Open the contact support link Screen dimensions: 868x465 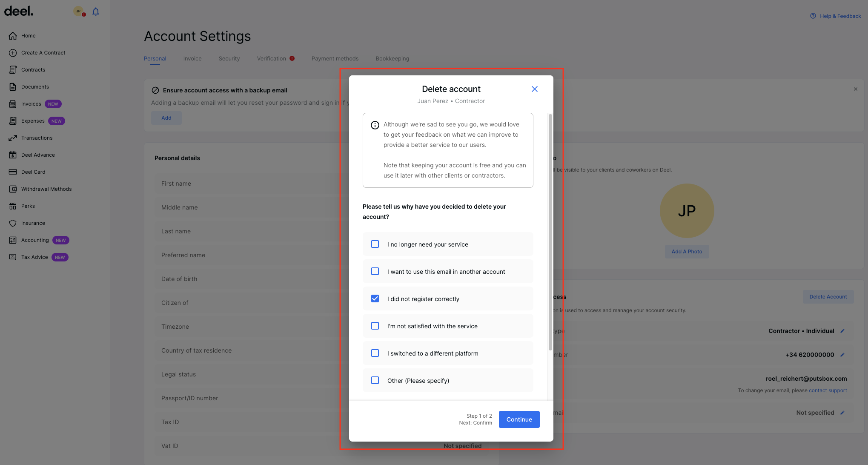pyautogui.click(x=828, y=390)
